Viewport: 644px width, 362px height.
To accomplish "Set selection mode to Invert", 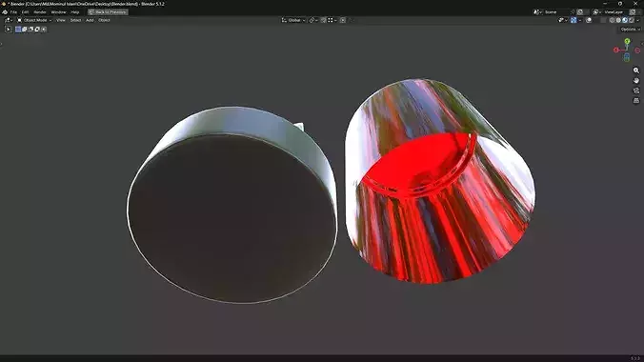I will pos(37,30).
